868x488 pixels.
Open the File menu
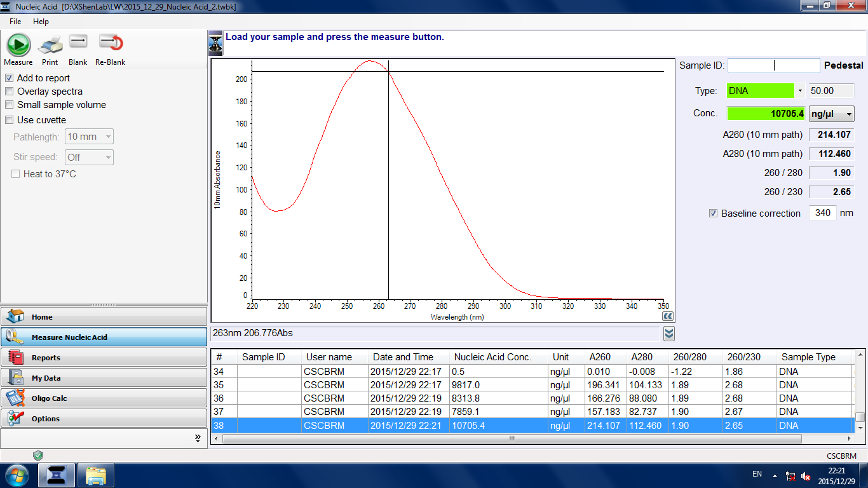15,22
